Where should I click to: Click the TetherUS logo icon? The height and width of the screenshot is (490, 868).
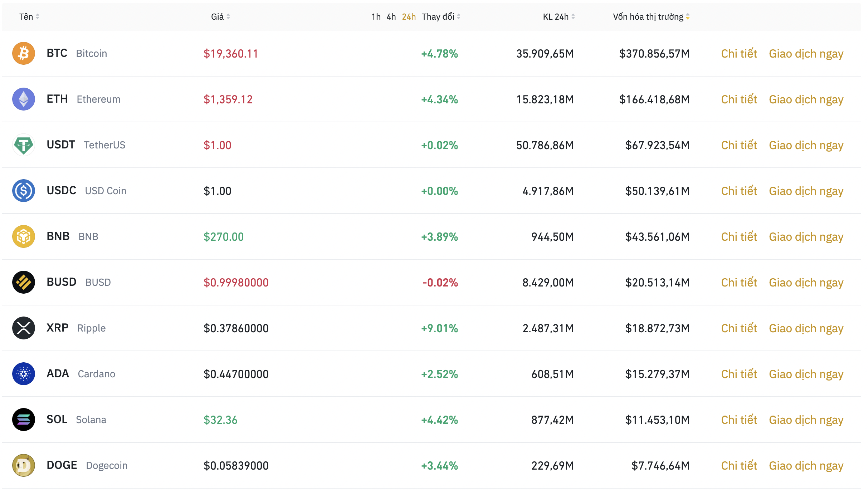[24, 145]
